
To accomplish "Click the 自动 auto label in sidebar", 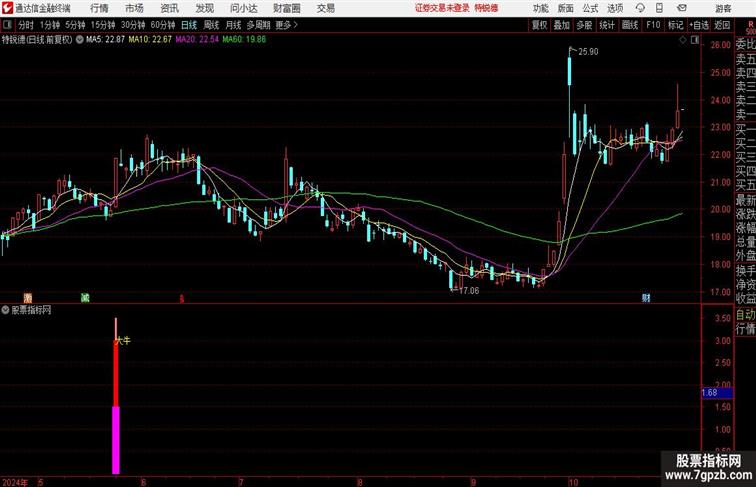I will click(x=745, y=315).
